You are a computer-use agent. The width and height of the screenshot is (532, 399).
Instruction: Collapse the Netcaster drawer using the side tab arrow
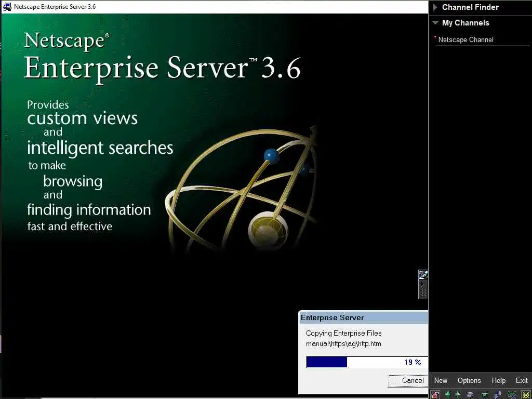pyautogui.click(x=422, y=284)
